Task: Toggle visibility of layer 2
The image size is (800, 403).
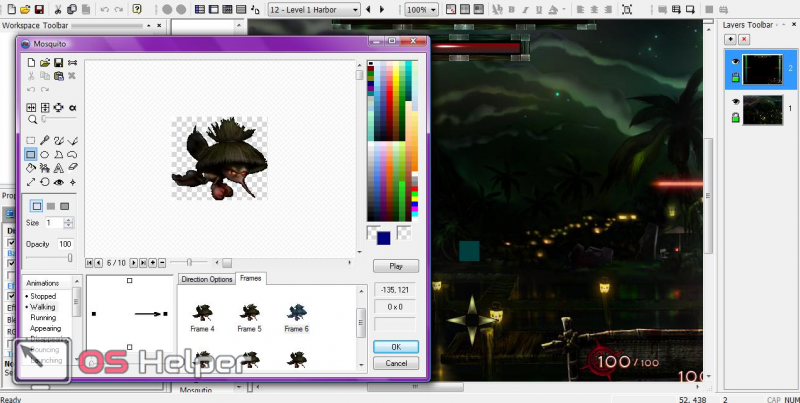Action: (x=735, y=62)
